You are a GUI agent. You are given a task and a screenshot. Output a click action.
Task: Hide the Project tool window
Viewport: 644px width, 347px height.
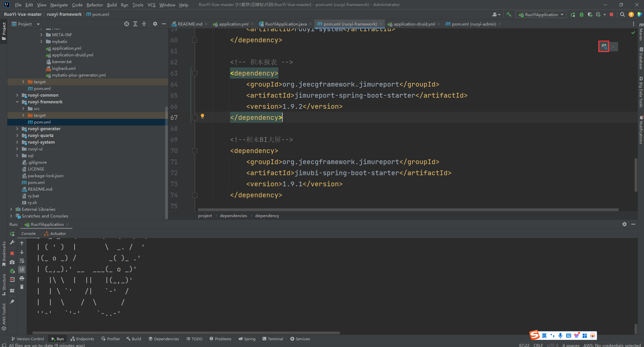[x=164, y=24]
